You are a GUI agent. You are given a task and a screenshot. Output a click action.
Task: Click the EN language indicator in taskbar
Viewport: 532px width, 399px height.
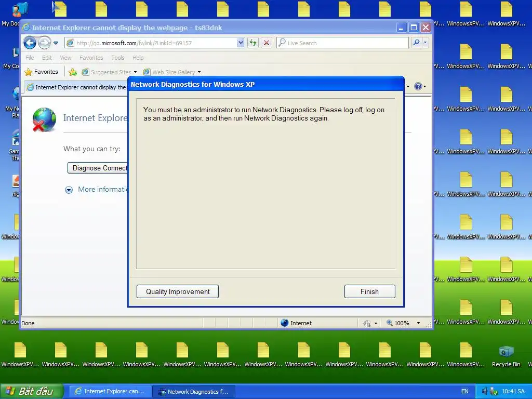(465, 391)
